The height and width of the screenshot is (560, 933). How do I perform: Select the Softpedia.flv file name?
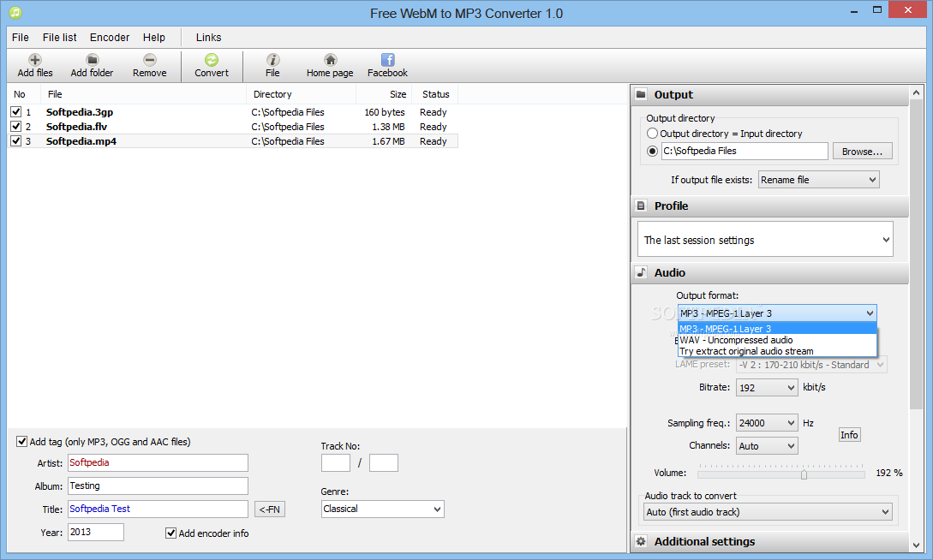[77, 127]
